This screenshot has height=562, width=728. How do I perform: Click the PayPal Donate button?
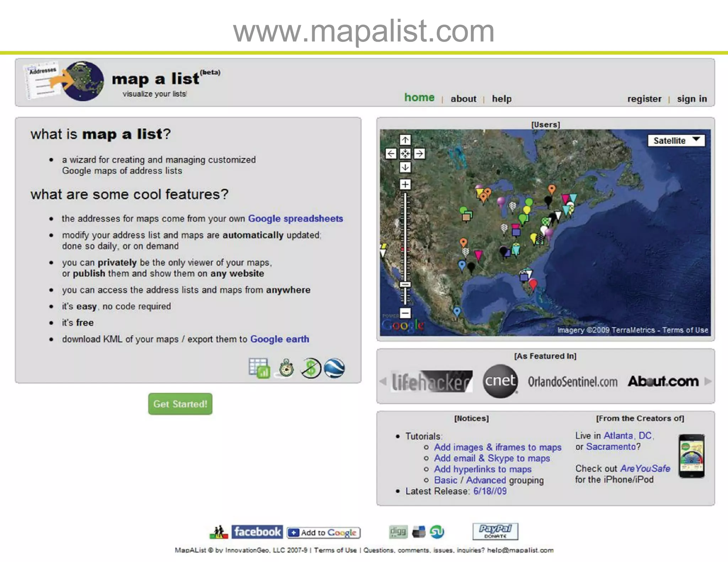coord(495,531)
